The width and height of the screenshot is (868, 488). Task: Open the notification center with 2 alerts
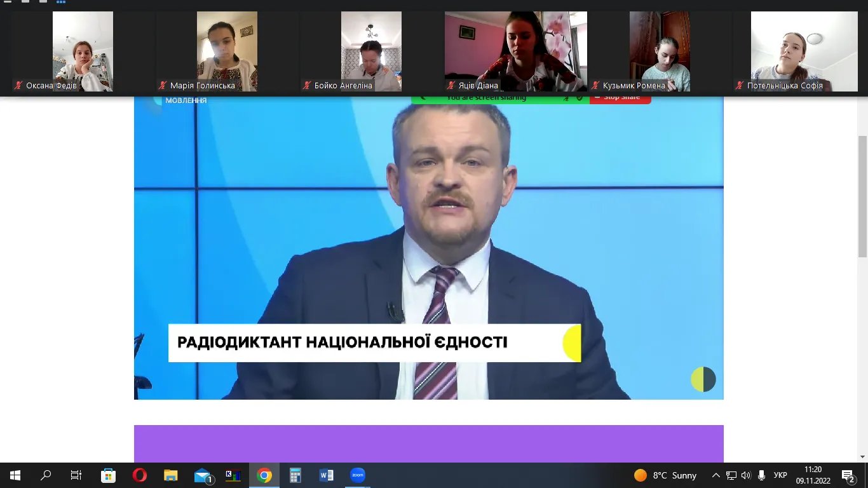(x=848, y=475)
